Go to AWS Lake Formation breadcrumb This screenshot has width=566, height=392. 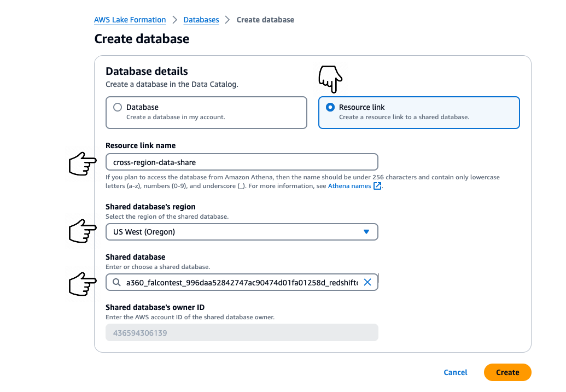(x=130, y=20)
